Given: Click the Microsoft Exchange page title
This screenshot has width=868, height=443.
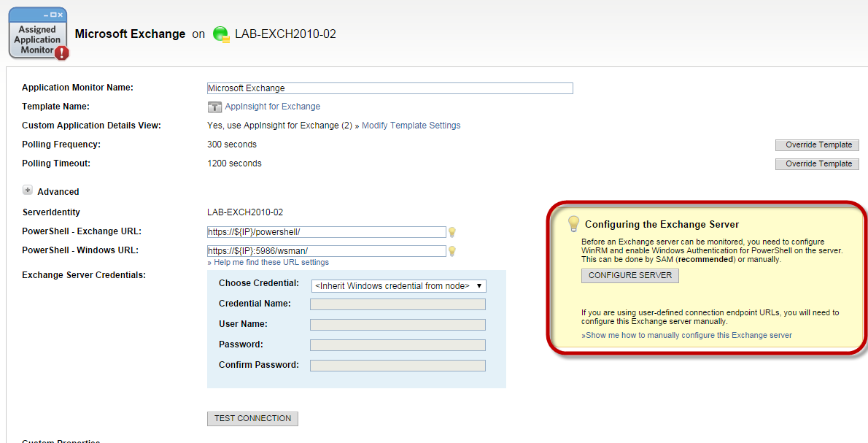Looking at the screenshot, I should coord(130,34).
